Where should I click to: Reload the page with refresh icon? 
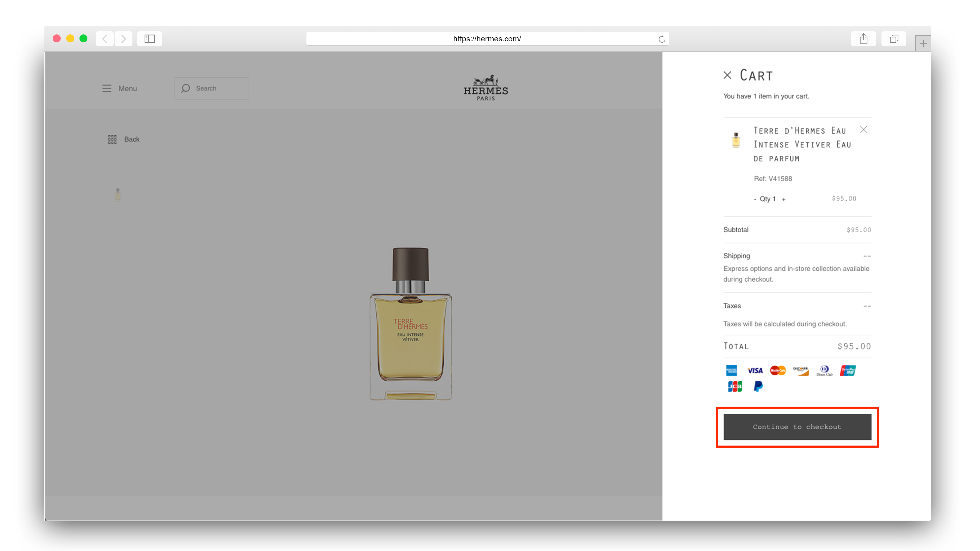coord(662,39)
